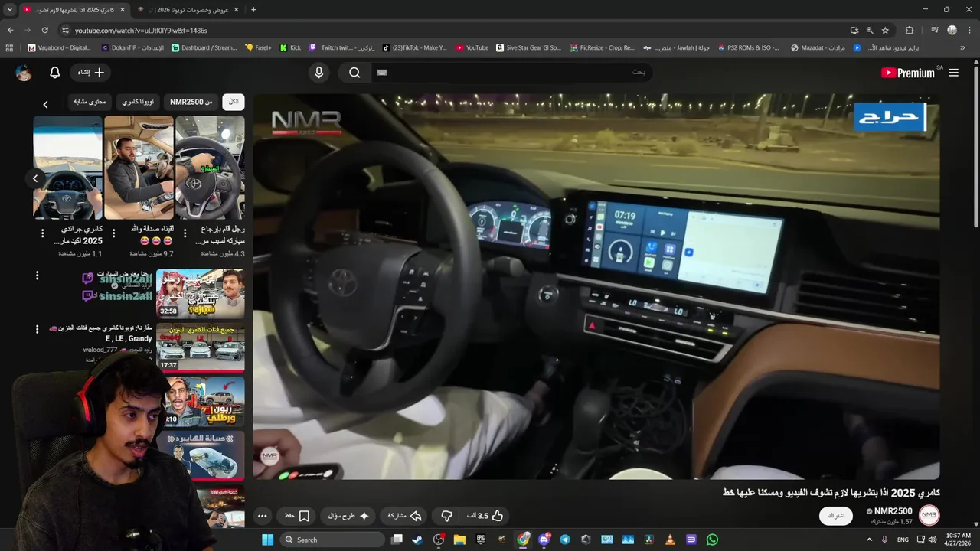This screenshot has height=551, width=980.
Task: Open Chrome extensions puzzle icon
Action: (910, 30)
